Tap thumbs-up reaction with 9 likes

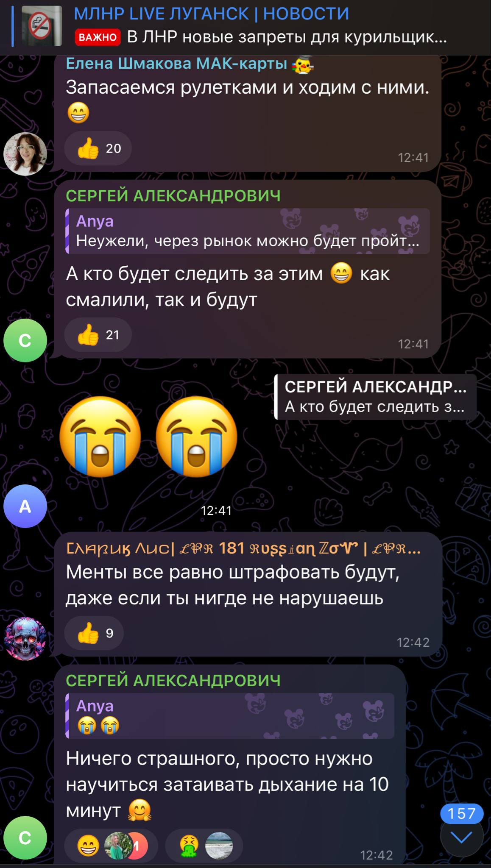click(94, 633)
